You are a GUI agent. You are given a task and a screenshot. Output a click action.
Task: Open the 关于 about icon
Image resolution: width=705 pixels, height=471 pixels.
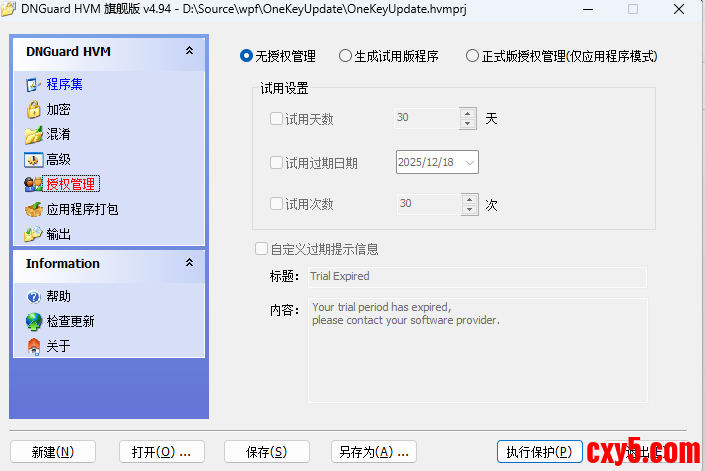click(33, 346)
